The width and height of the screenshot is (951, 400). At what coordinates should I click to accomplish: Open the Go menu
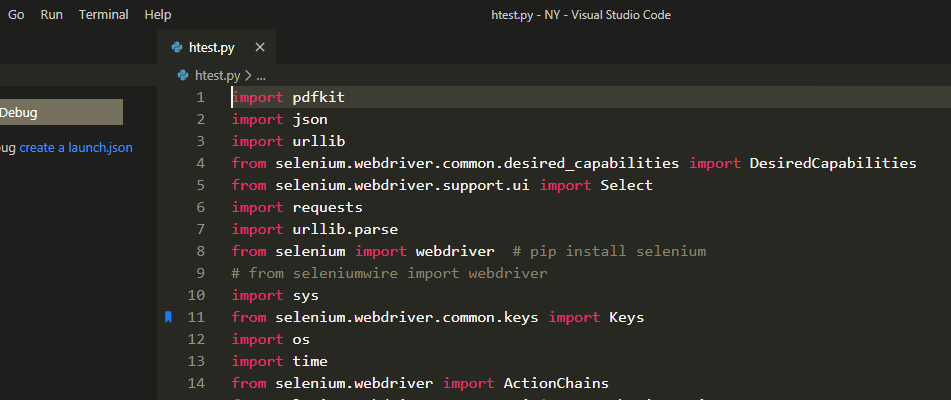coord(16,15)
